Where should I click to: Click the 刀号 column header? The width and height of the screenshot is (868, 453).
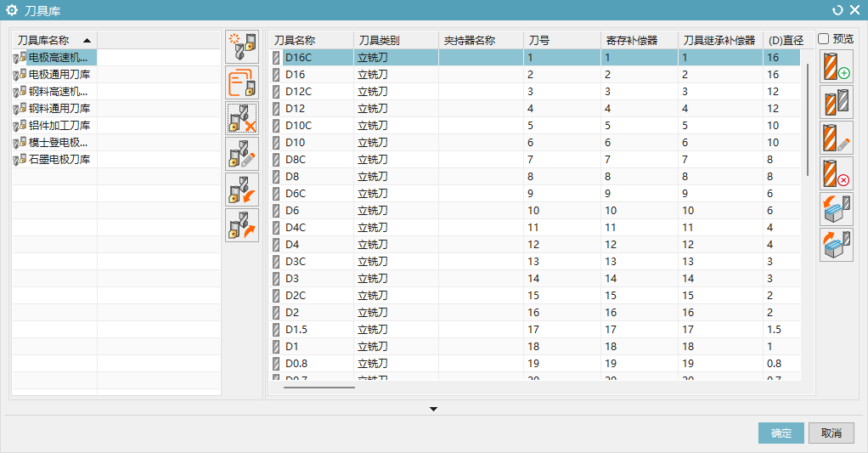[562, 41]
